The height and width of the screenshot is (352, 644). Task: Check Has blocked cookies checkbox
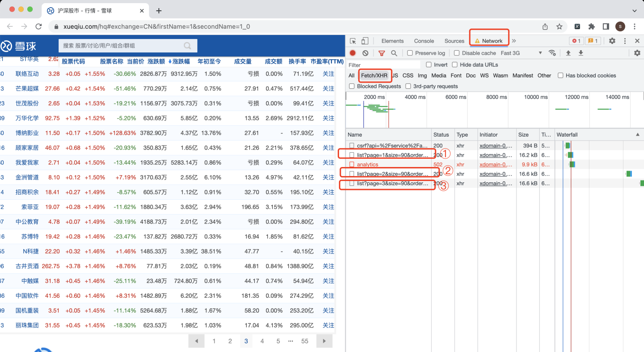(560, 75)
